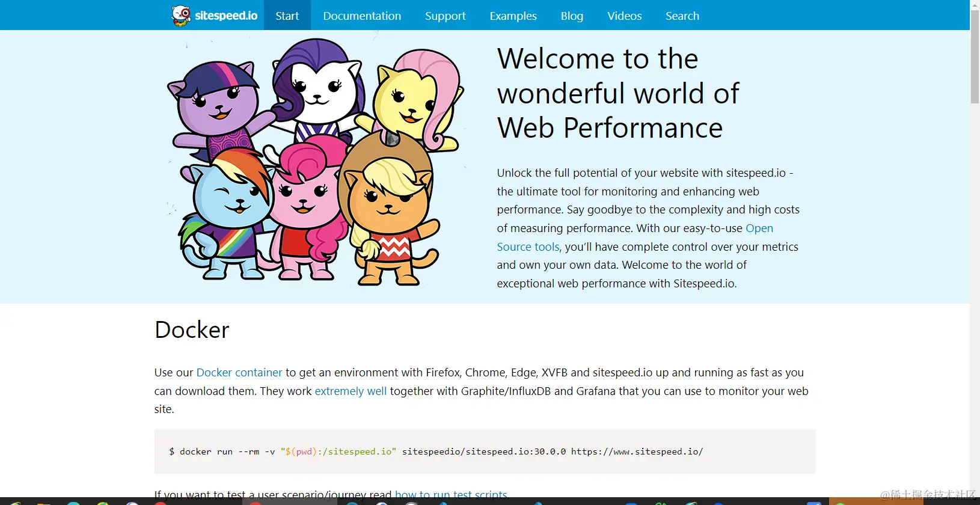
Task: Click the sitespeed.io logo
Action: [x=215, y=16]
